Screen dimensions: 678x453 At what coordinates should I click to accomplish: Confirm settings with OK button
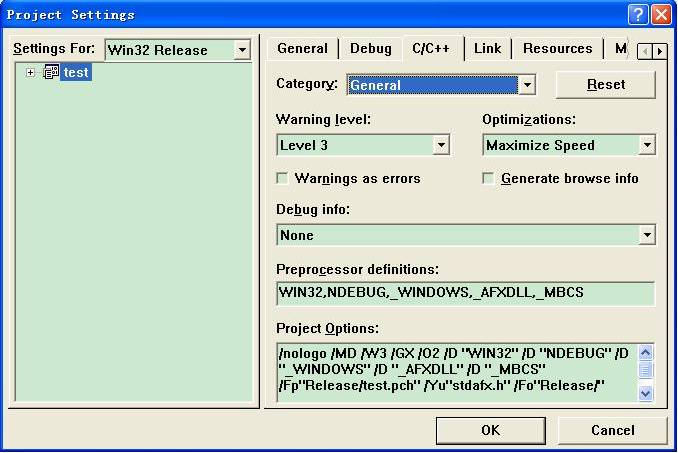tap(490, 430)
